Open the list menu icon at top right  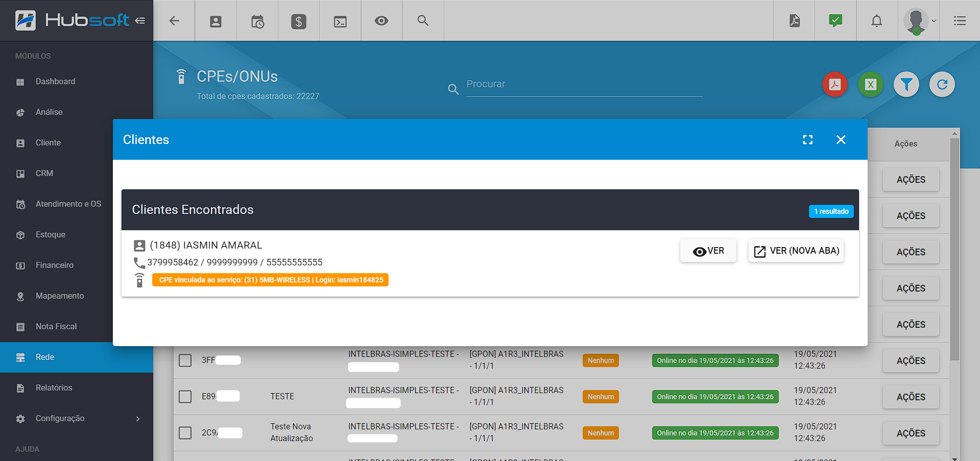point(960,20)
